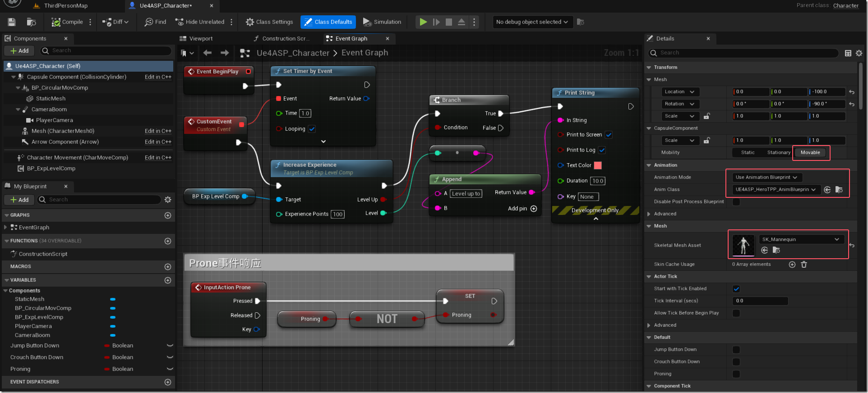Add a new variable with plus icon
The width and height of the screenshot is (868, 393).
click(168, 280)
